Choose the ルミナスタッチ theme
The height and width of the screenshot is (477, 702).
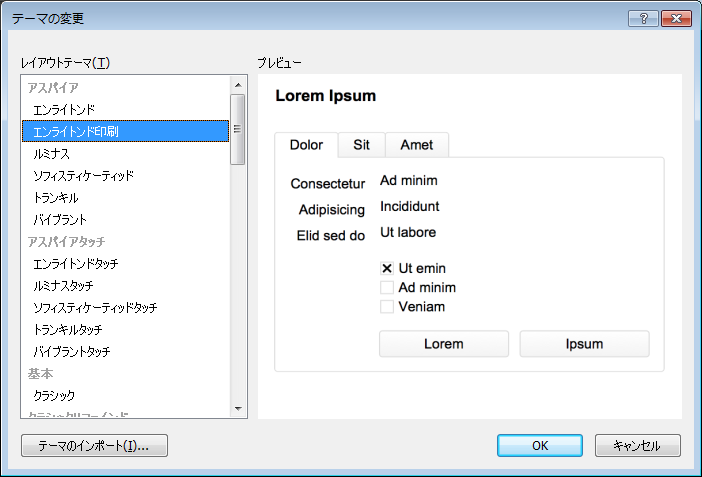125,285
